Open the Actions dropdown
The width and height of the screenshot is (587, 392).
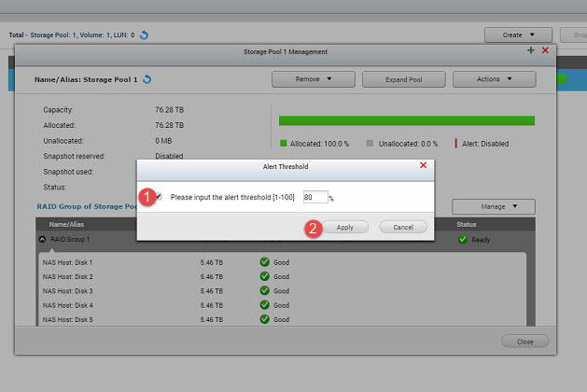click(495, 79)
